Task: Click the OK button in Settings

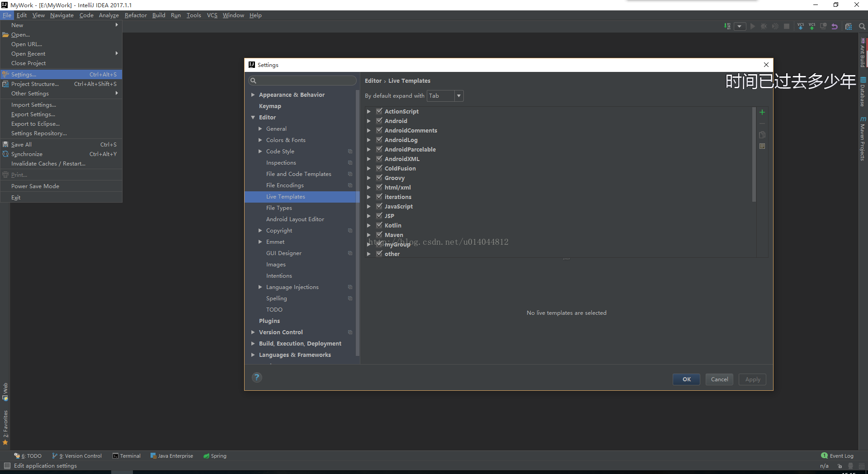Action: pos(686,379)
